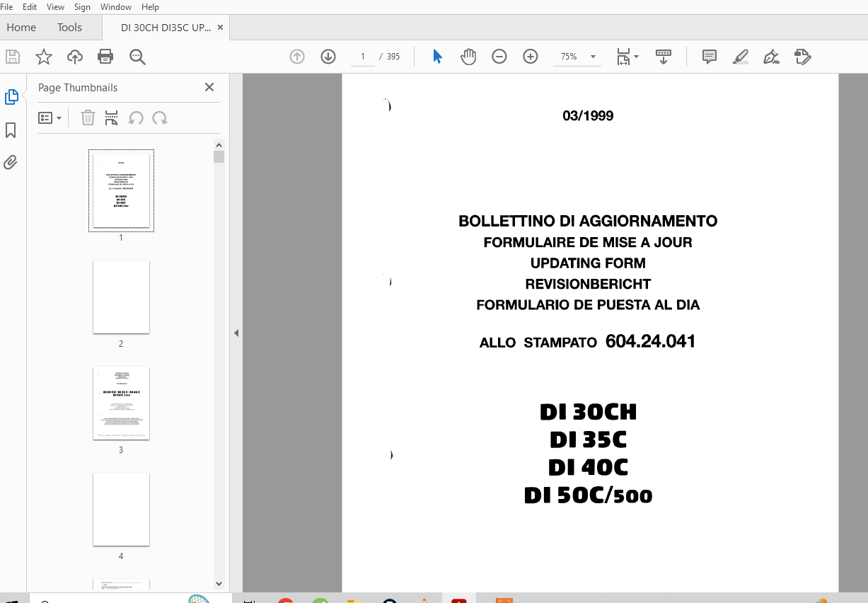The height and width of the screenshot is (603, 868).
Task: Click 'FORMULAIRE DE MISE A JOUR' line
Action: click(588, 243)
